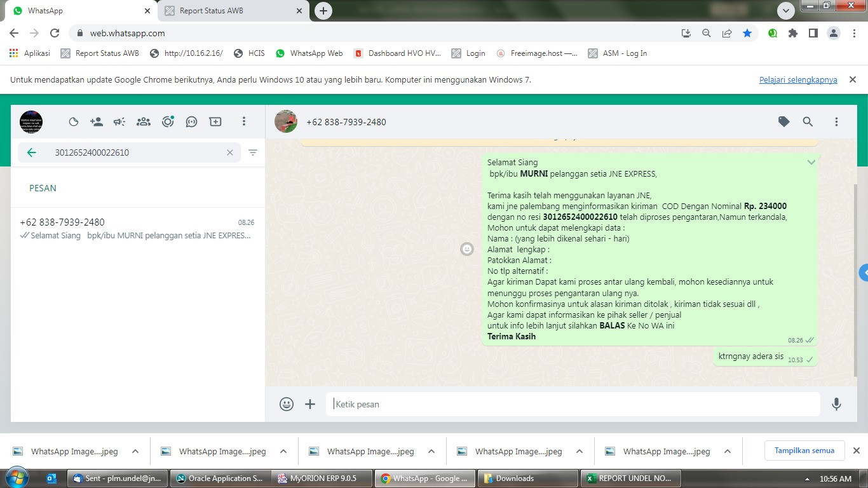This screenshot has width=868, height=488.
Task: Close the Report Status AWB tab
Action: pos(299,11)
